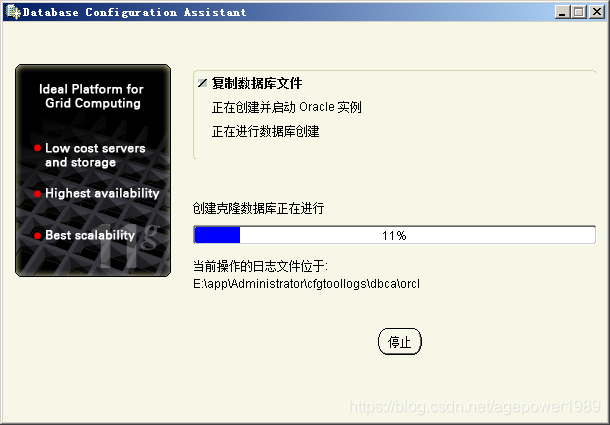Select the 正在进行数据库创建 step
This screenshot has width=610, height=425.
pos(265,132)
